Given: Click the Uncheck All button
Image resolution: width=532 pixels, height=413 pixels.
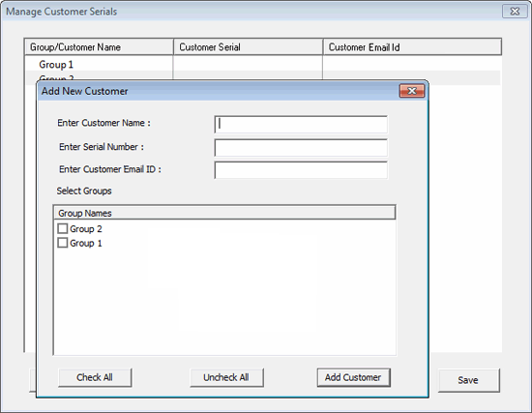Looking at the screenshot, I should 226,377.
